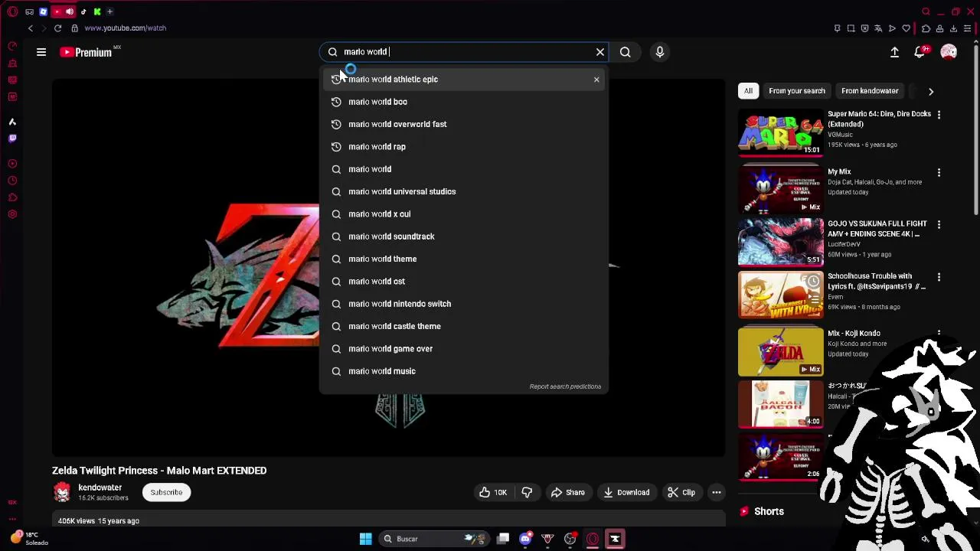Image resolution: width=980 pixels, height=551 pixels.
Task: Open weather widget showing 18°C Soleado
Action: coord(29,539)
